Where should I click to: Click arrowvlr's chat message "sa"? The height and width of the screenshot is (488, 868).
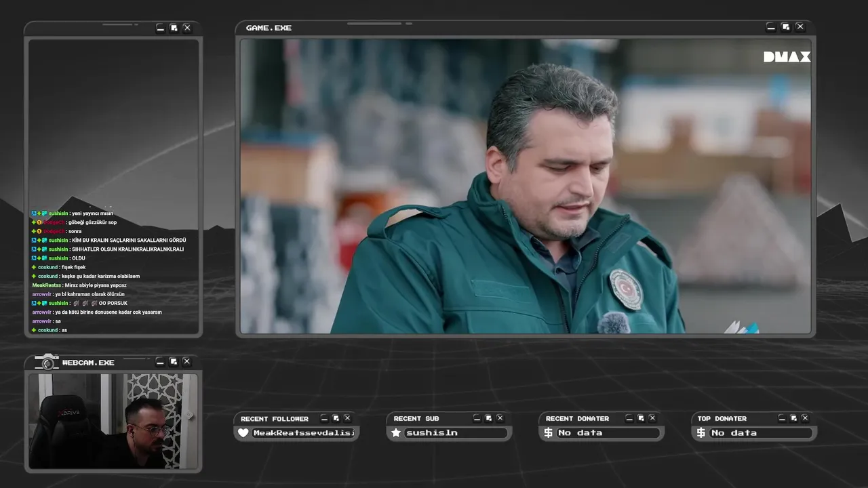coord(58,321)
